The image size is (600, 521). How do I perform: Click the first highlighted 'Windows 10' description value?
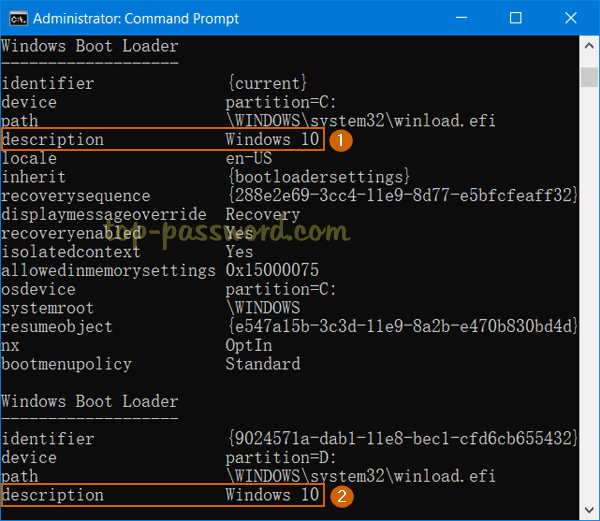pos(272,140)
